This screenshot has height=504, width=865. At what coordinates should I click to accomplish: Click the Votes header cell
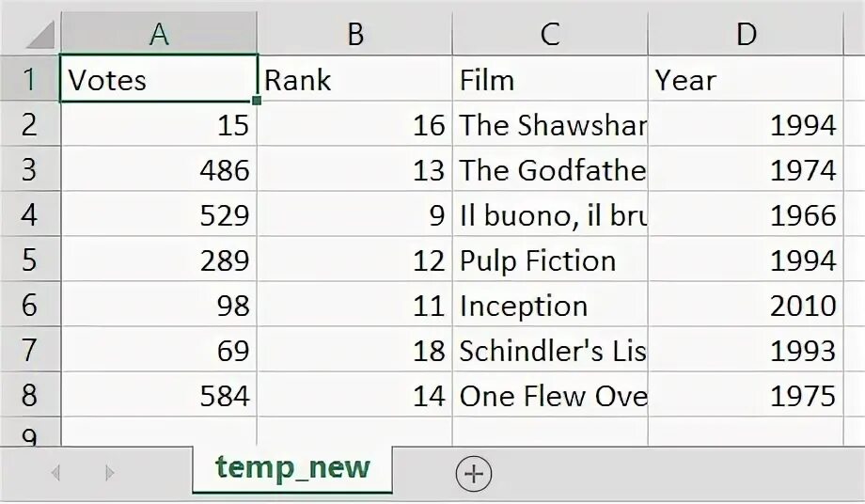[159, 80]
